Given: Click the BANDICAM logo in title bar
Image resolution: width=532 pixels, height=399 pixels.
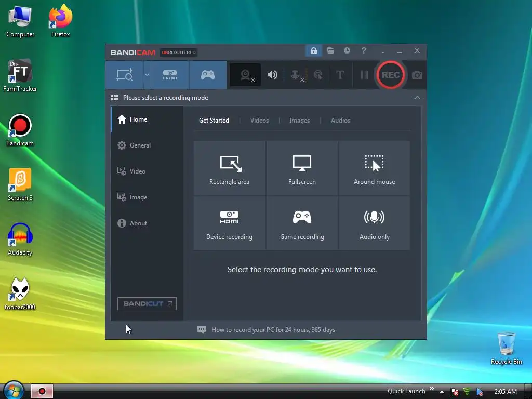Looking at the screenshot, I should pyautogui.click(x=132, y=52).
